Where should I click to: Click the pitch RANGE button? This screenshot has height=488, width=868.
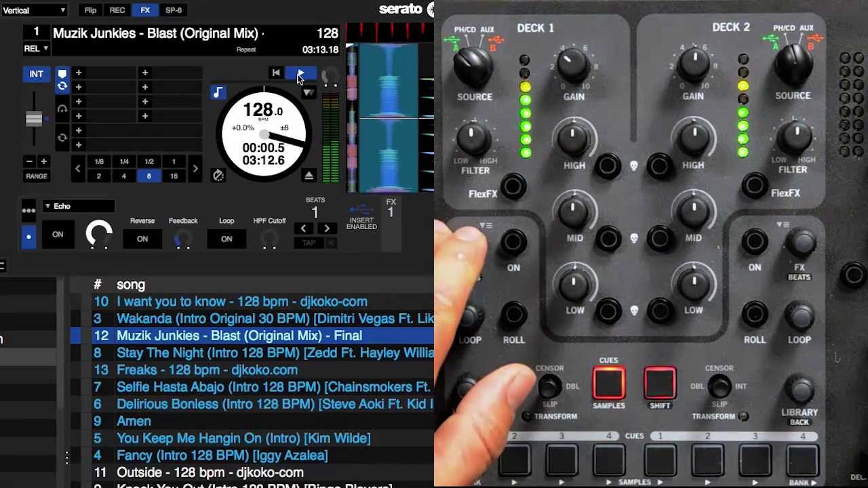point(37,176)
